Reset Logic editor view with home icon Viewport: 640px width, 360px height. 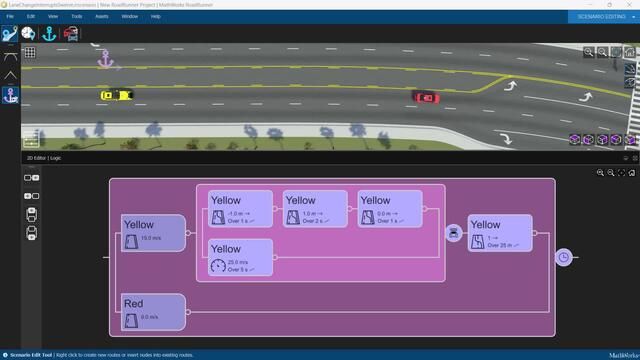click(632, 173)
